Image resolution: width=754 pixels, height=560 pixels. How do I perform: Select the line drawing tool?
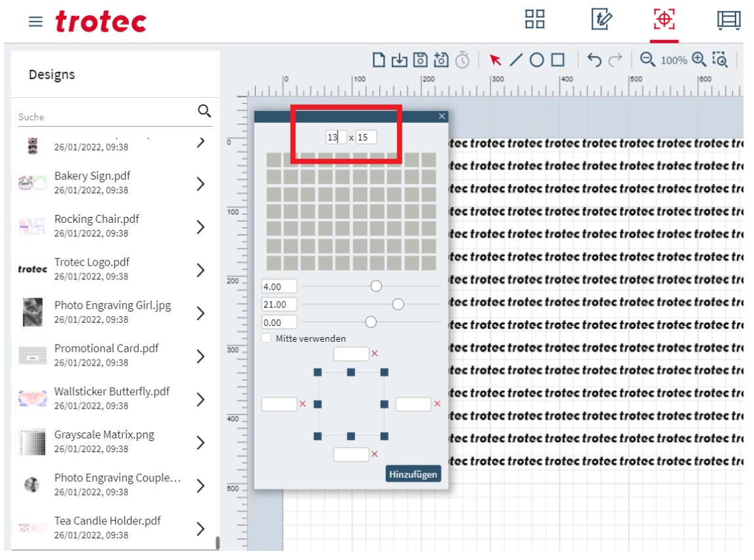click(x=517, y=60)
